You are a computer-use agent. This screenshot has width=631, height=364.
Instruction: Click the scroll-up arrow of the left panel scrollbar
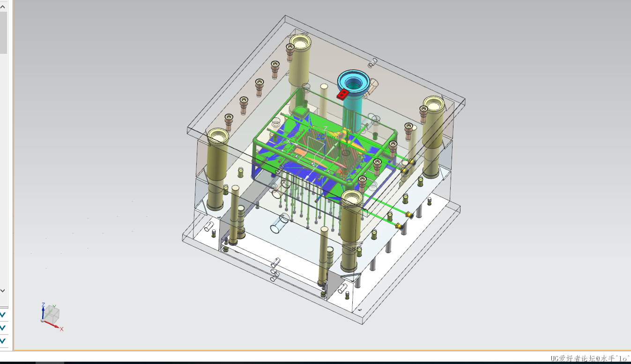[x=3, y=6]
